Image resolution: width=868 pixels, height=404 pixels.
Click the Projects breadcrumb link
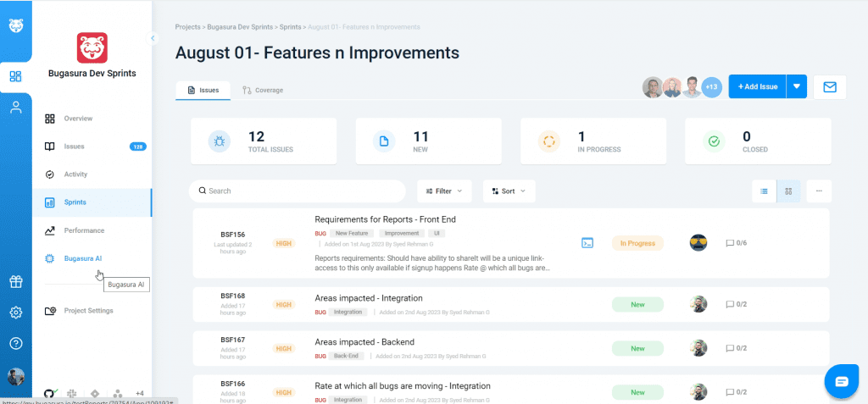(187, 26)
